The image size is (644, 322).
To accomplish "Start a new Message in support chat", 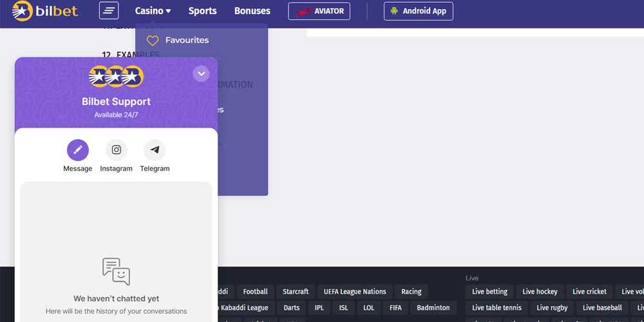I will [78, 156].
